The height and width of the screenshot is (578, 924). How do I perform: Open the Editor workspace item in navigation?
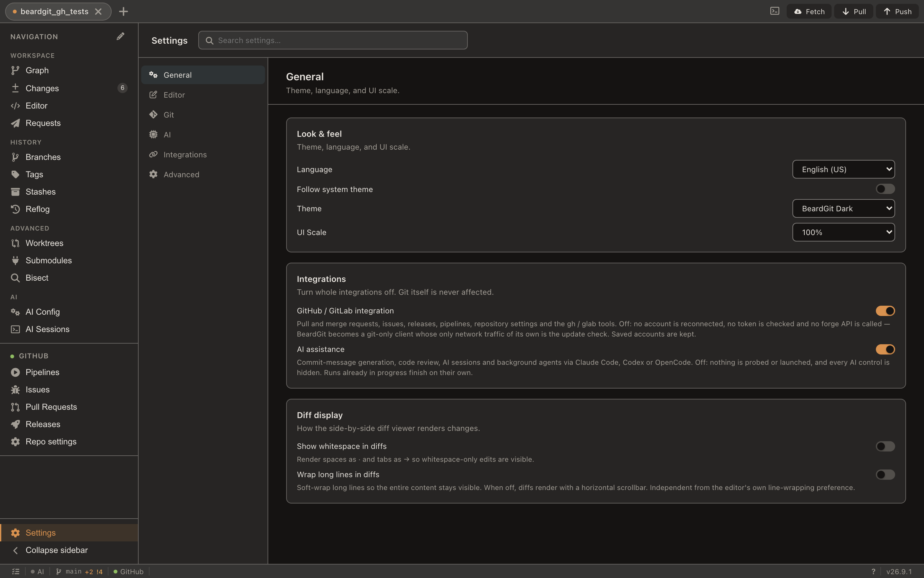pyautogui.click(x=69, y=106)
